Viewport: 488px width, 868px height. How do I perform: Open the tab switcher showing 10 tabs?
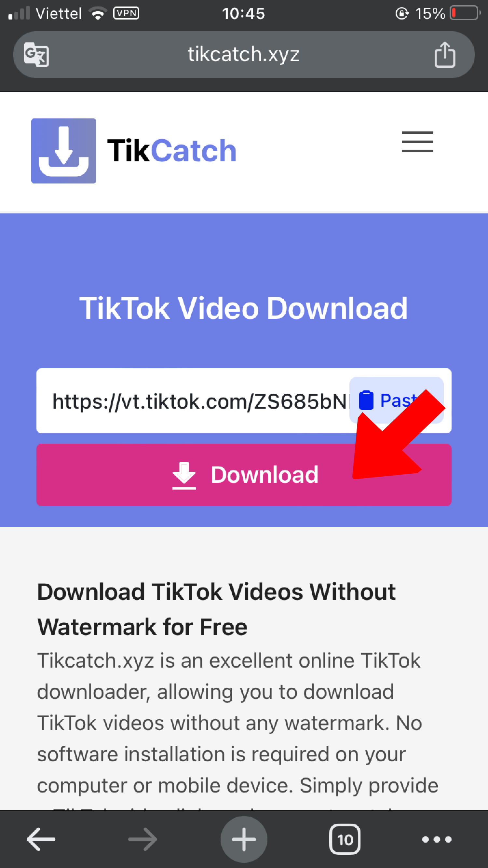point(345,839)
